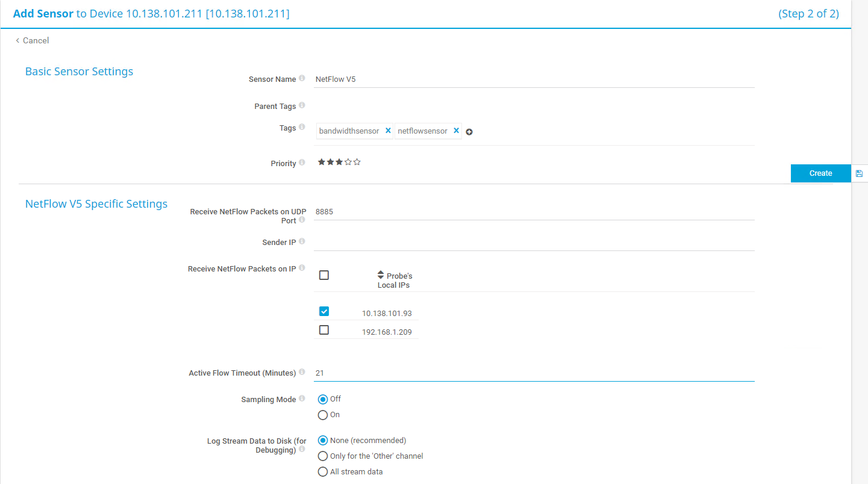The width and height of the screenshot is (868, 484).
Task: Toggle the select-all IPs header checkbox
Action: (324, 275)
